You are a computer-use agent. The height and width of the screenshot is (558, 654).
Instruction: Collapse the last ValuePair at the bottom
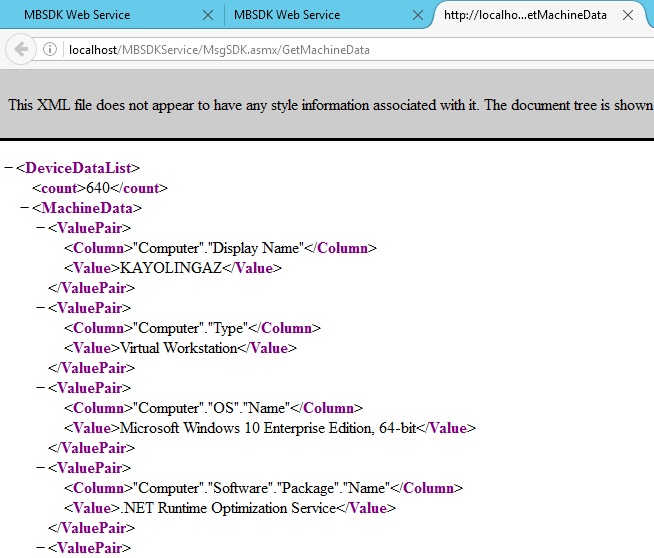pos(41,548)
